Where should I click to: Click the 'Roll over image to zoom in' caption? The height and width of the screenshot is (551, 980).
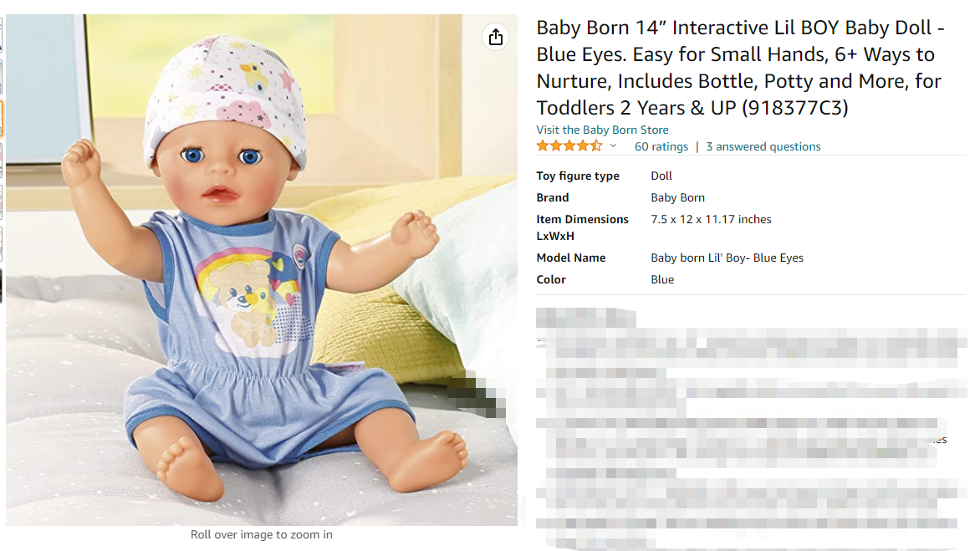tap(261, 535)
